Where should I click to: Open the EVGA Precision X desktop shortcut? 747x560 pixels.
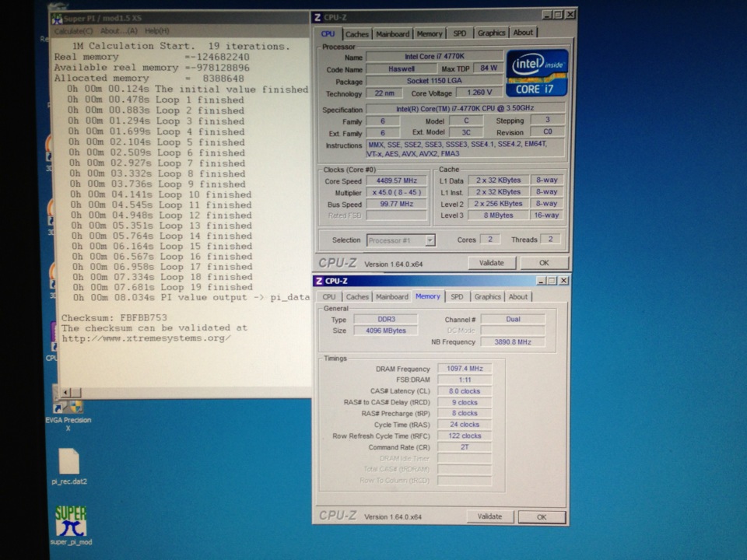67,407
